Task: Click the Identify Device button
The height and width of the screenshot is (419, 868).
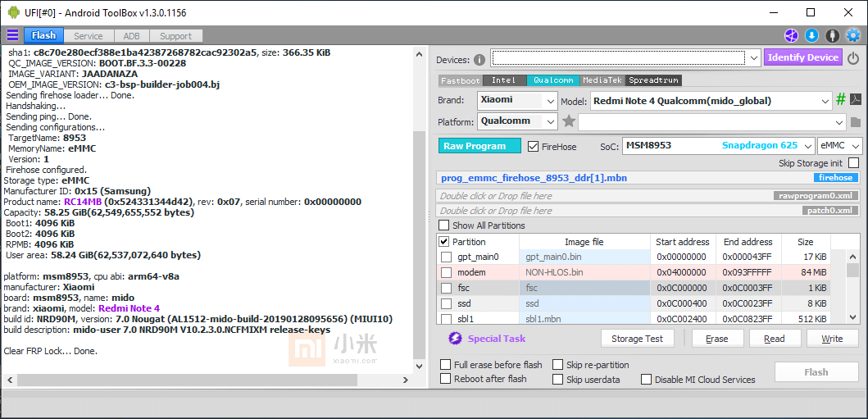Action: point(802,57)
